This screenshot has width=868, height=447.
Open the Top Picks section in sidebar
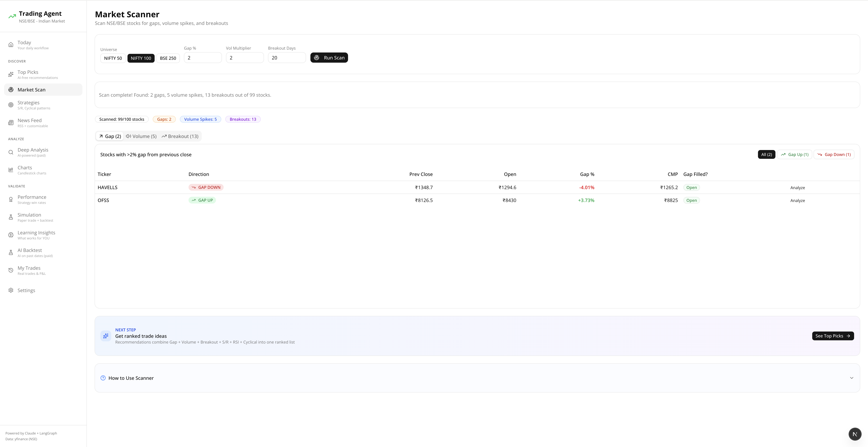coord(28,74)
